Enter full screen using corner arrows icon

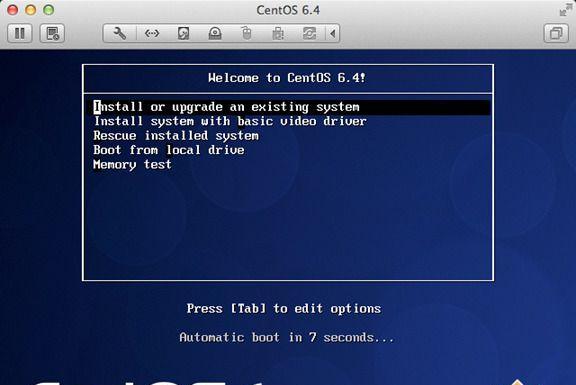point(565,10)
